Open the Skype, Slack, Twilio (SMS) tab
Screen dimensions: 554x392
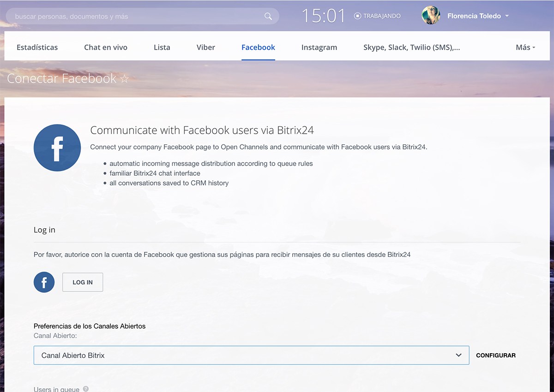click(411, 48)
